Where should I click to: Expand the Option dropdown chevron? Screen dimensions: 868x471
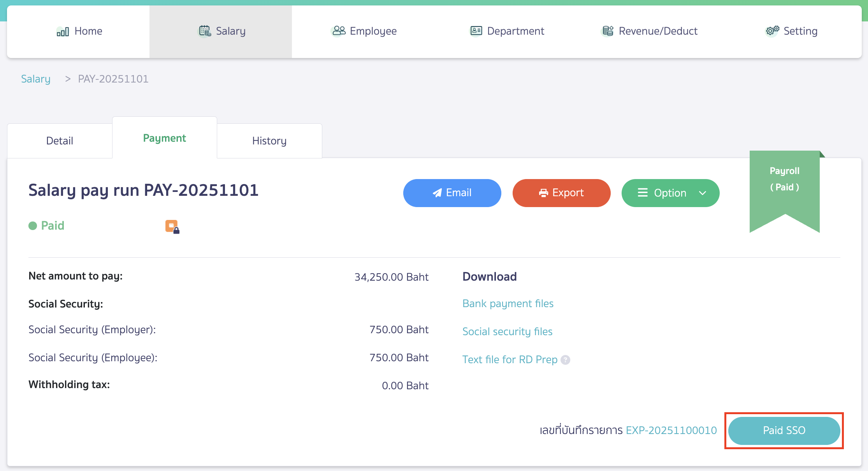[x=703, y=193]
